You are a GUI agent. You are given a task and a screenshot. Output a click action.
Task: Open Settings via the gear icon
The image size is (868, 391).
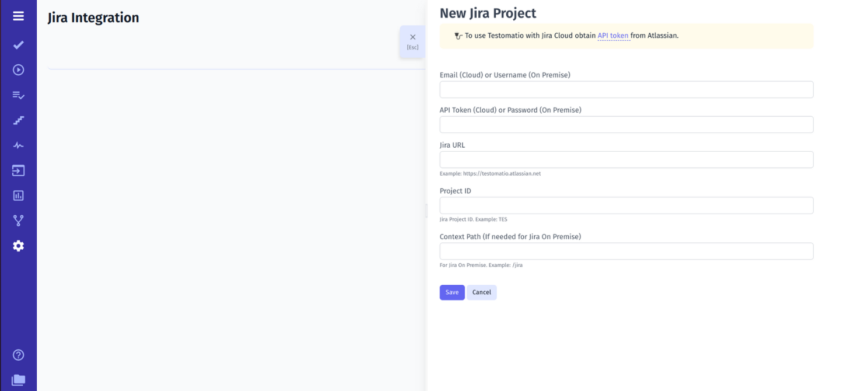pos(17,246)
